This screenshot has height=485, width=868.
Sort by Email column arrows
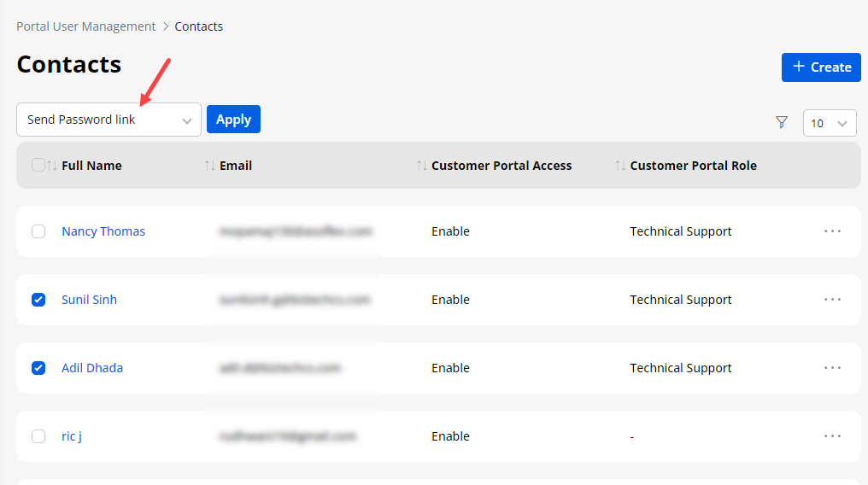click(210, 166)
